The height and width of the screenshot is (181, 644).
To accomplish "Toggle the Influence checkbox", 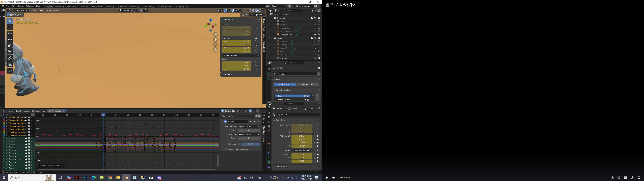I will coord(239,144).
